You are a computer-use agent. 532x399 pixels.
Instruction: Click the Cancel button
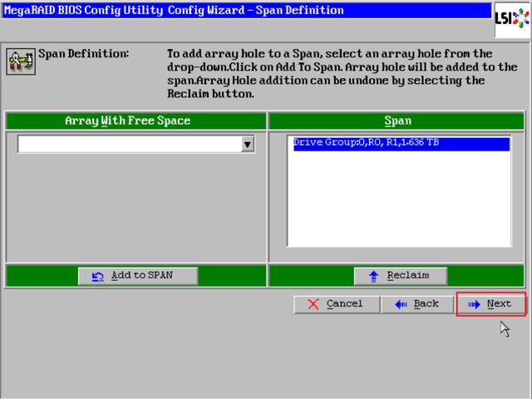point(337,304)
